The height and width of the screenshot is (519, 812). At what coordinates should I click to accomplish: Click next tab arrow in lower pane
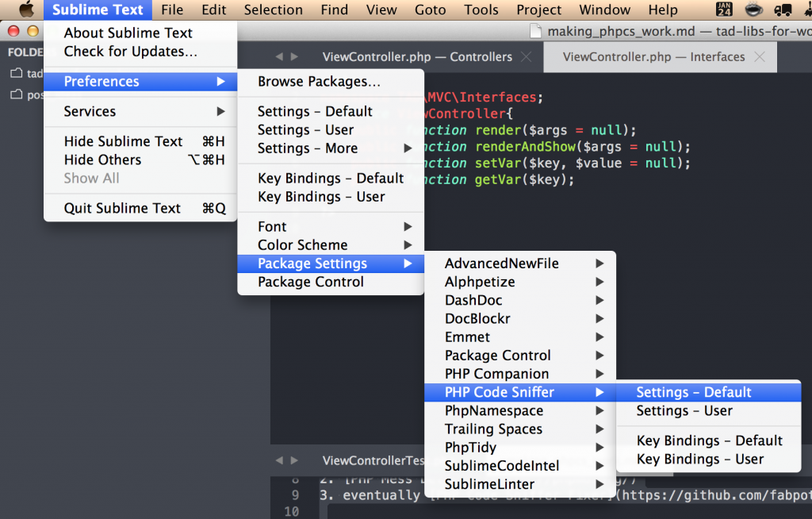pos(294,460)
